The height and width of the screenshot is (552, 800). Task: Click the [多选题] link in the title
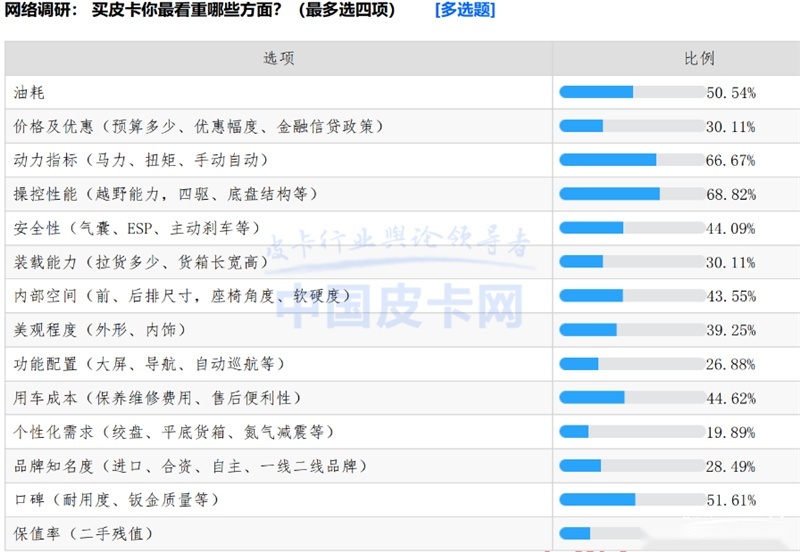click(x=465, y=10)
